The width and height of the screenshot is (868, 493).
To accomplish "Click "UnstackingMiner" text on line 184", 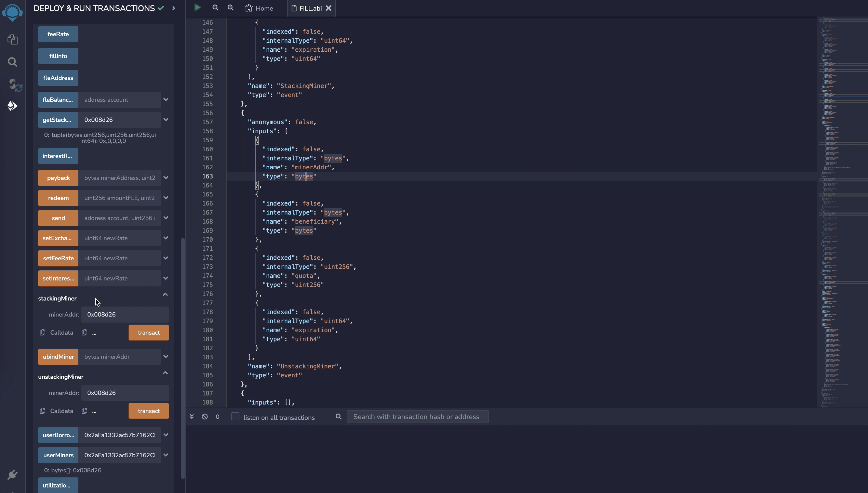I will [307, 366].
